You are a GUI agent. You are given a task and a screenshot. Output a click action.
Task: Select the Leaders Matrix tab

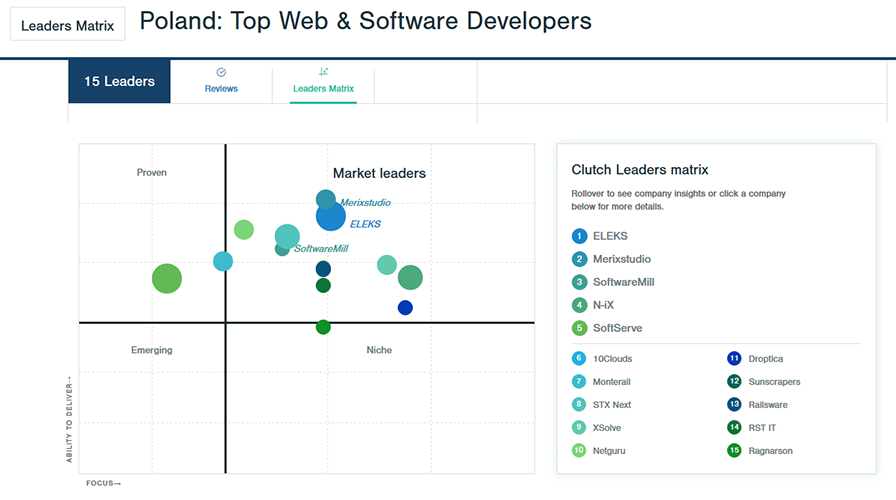click(323, 81)
